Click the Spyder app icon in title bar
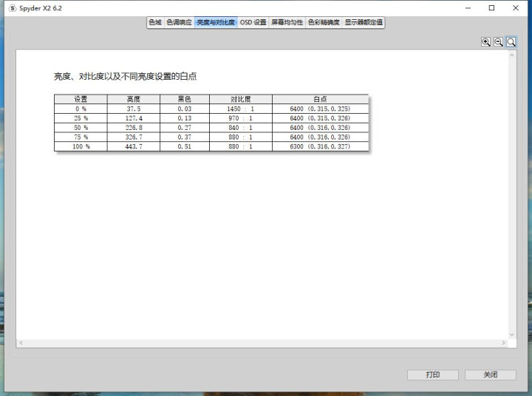 tap(13, 8)
